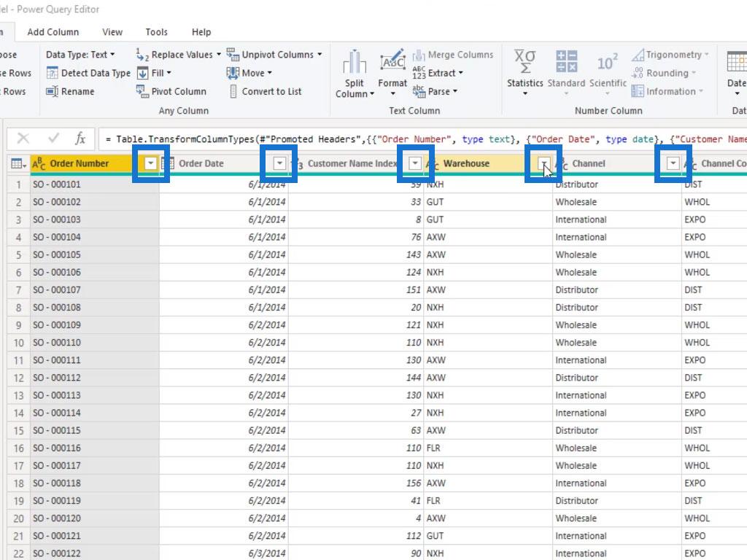Image resolution: width=747 pixels, height=560 pixels.
Task: Select the Order Date column header
Action: click(212, 163)
